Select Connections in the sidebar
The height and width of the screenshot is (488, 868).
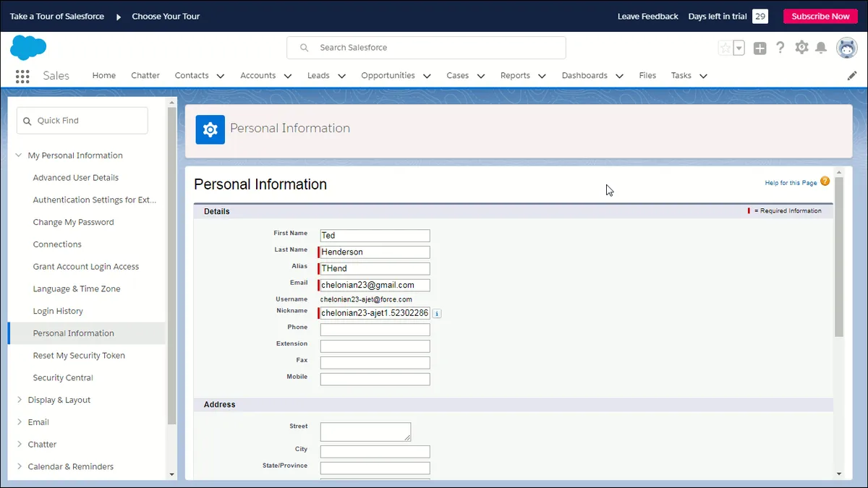click(57, 244)
